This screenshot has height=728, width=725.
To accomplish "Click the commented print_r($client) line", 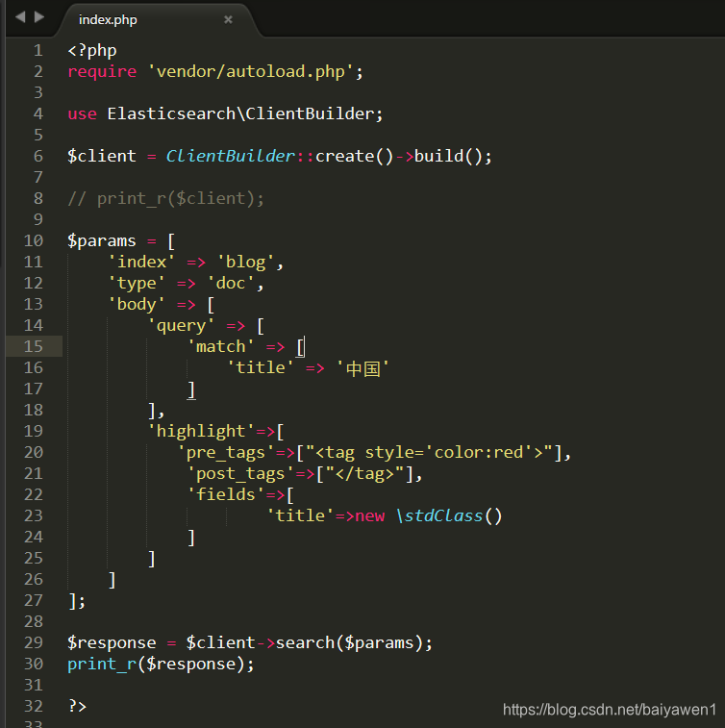I will tap(165, 199).
